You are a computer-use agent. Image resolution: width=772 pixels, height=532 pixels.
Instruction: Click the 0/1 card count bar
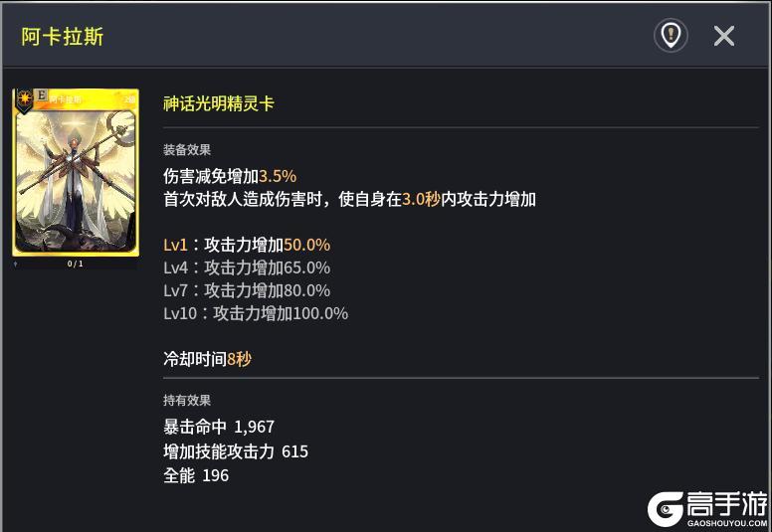[x=76, y=264]
